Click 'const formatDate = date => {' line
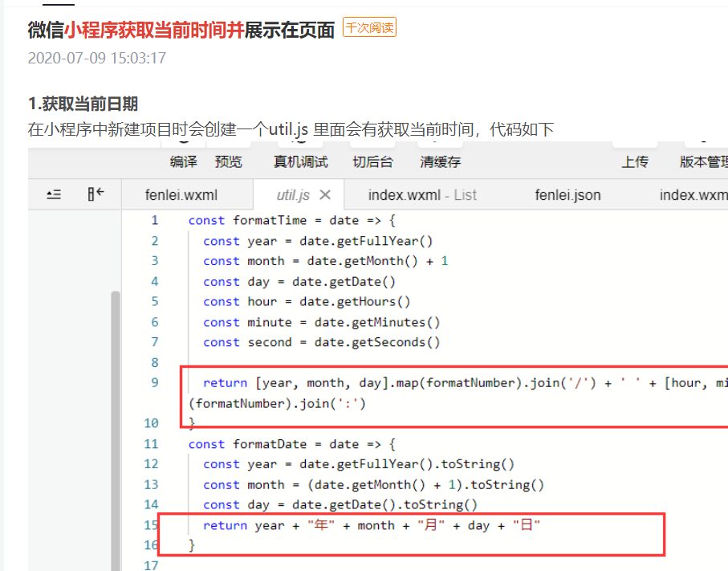Screen dimensions: 728x571 coord(292,444)
